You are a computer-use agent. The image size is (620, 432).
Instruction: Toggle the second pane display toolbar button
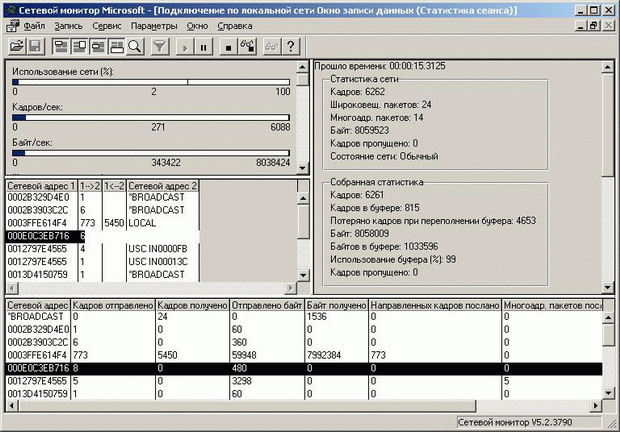click(x=79, y=46)
